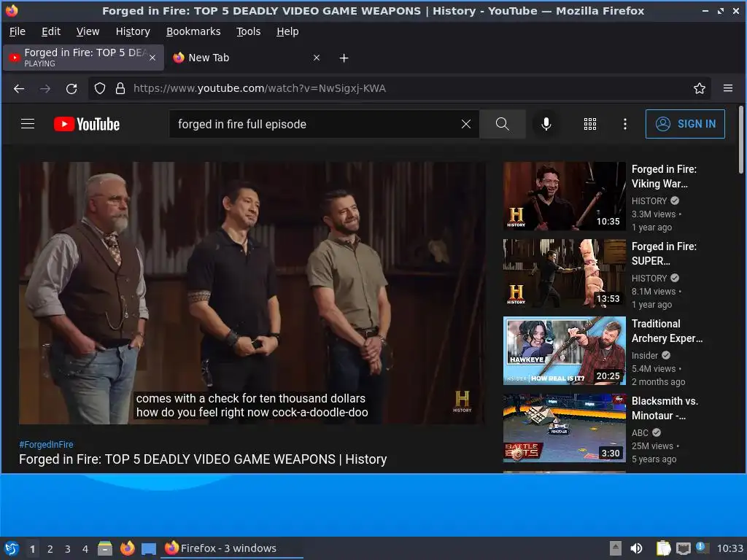Open Blacksmith vs. Minotaur thumbnail
The width and height of the screenshot is (747, 560).
[565, 427]
